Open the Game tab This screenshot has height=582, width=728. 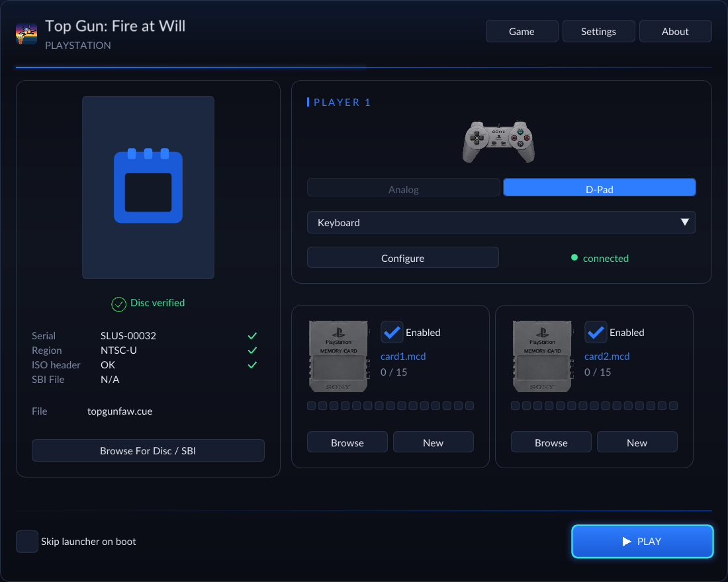[x=522, y=31]
